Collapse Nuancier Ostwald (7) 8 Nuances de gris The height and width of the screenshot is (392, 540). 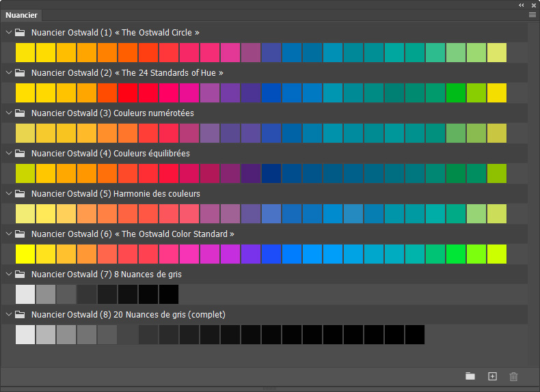coord(9,274)
